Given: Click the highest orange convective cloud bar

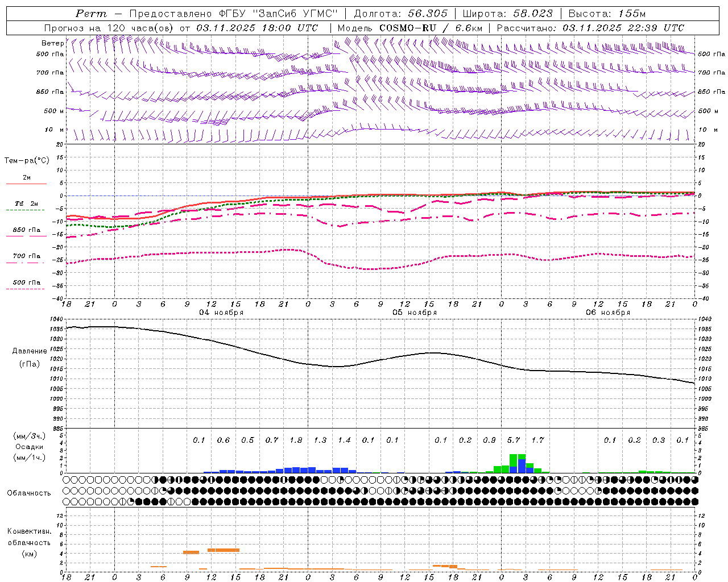Looking at the screenshot, I should tap(223, 550).
